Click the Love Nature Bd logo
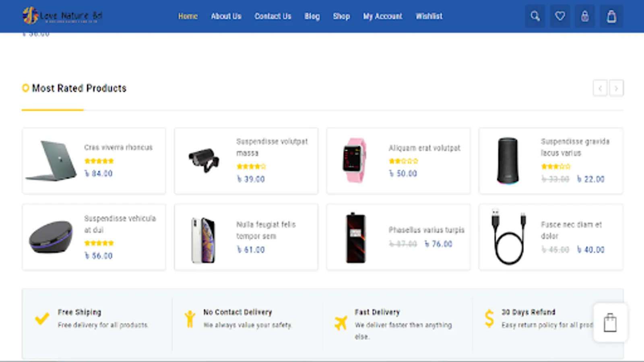This screenshot has height=362, width=644. click(x=62, y=16)
